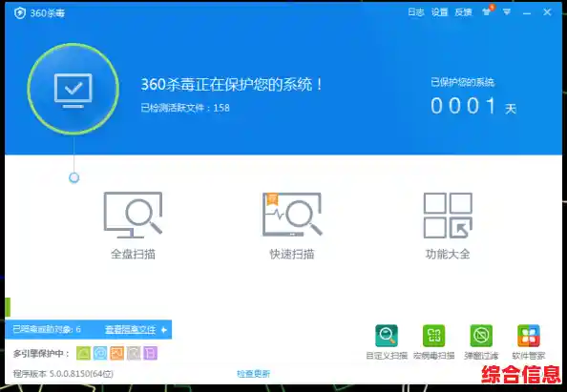Image resolution: width=567 pixels, height=392 pixels.
Task: Click the blue second engine icon
Action: click(x=100, y=353)
